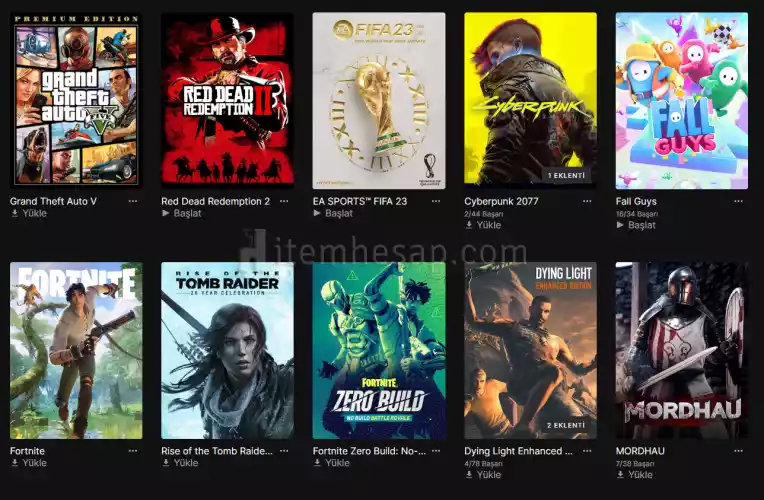The image size is (764, 500).
Task: Open the more options menu for Fall Guys
Action: tap(739, 201)
